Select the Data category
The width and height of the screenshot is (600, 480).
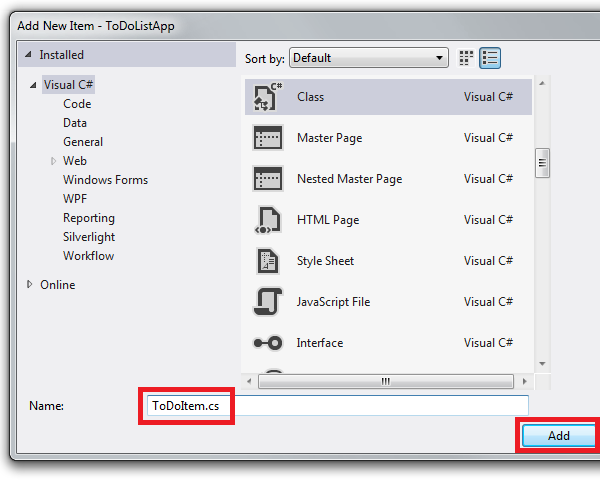(x=75, y=123)
